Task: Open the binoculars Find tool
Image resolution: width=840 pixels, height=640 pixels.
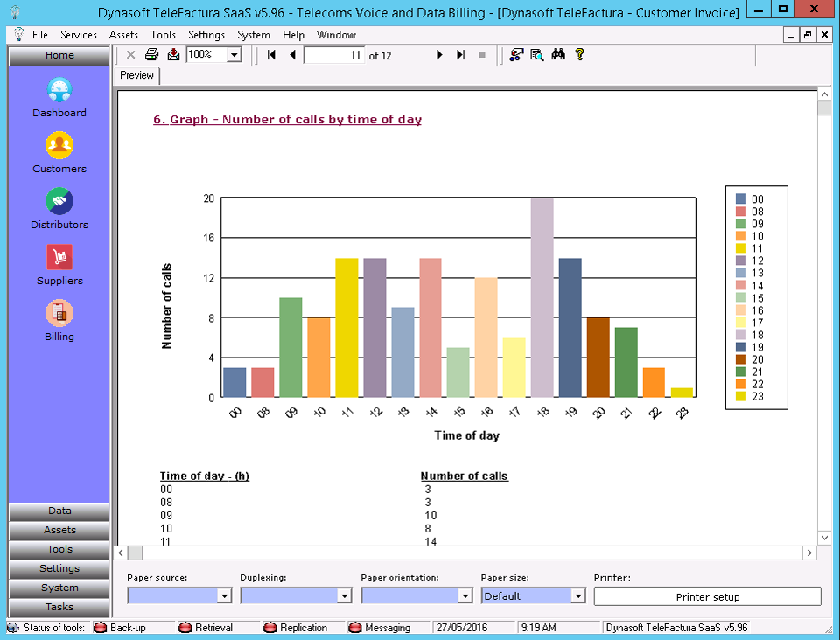Action: click(x=558, y=55)
